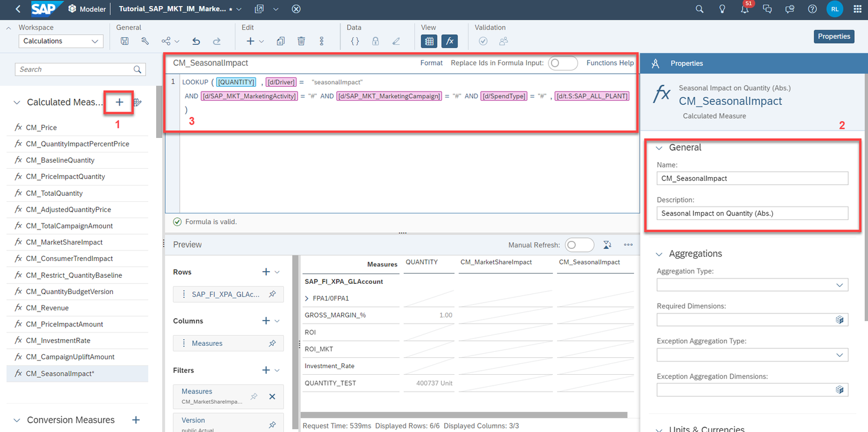Save the model with the disk icon

pyautogui.click(x=125, y=41)
